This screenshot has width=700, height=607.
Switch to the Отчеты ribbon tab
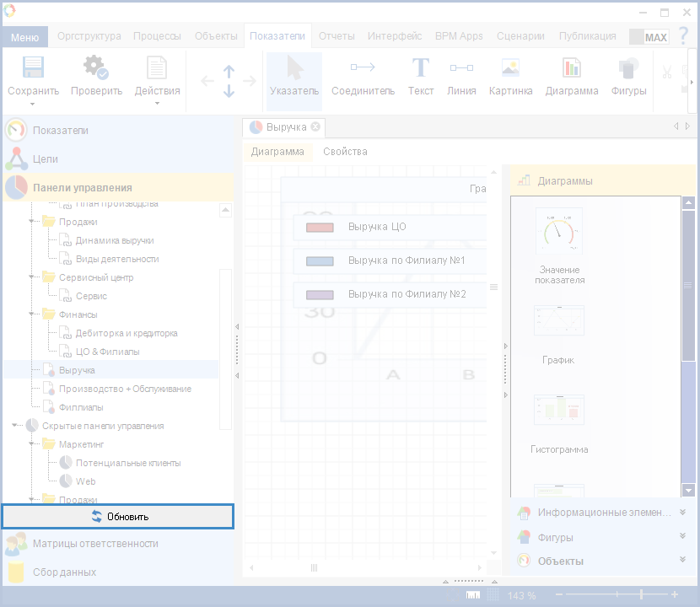point(337,36)
